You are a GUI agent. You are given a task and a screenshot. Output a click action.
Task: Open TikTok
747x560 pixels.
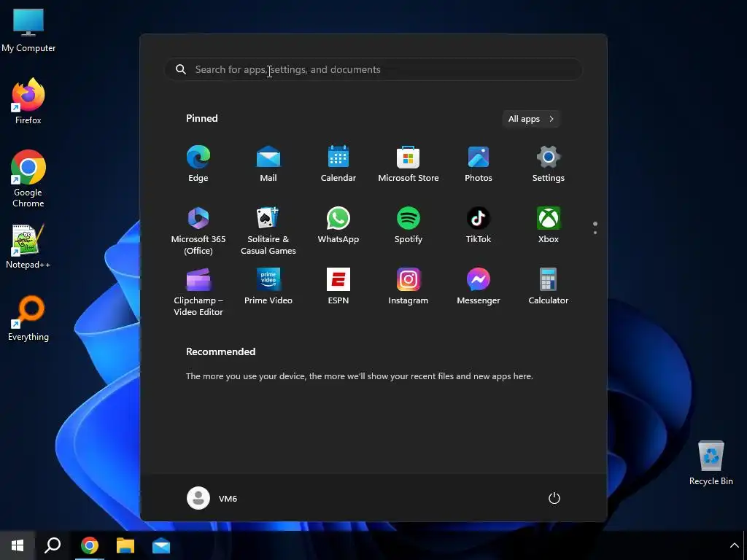[x=479, y=225]
